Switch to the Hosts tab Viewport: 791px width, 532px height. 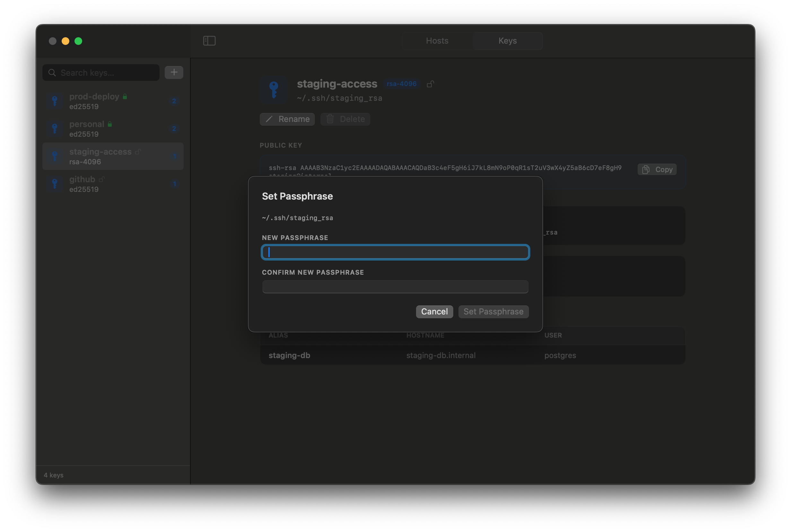click(437, 41)
